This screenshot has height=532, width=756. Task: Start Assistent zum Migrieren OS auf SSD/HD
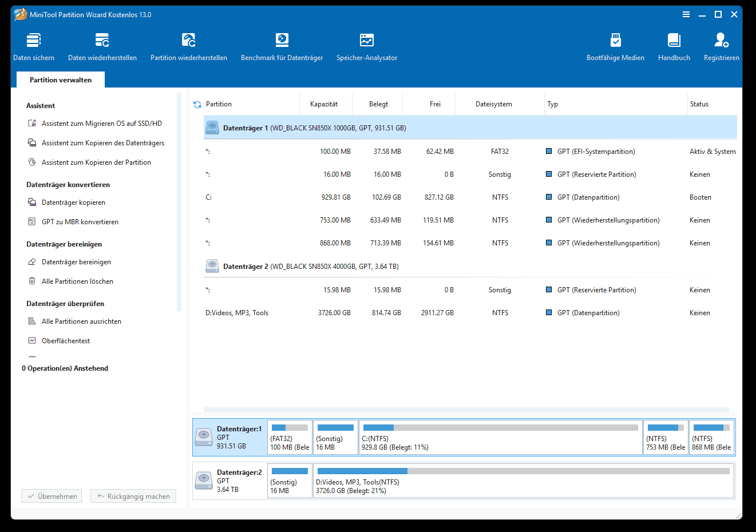click(x=95, y=124)
